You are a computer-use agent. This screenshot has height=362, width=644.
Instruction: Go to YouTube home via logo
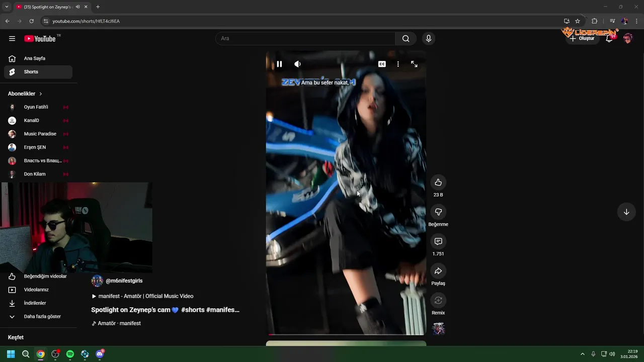[x=40, y=39]
